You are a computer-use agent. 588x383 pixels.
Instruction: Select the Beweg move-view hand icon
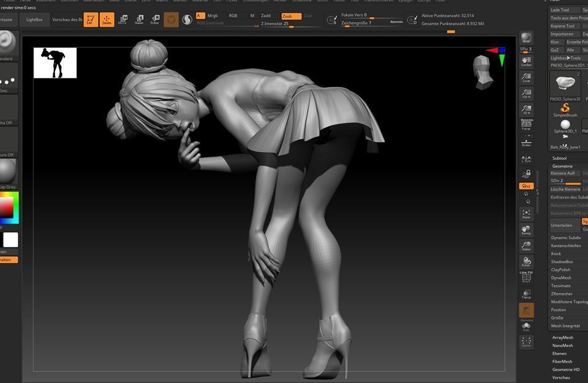pyautogui.click(x=526, y=230)
